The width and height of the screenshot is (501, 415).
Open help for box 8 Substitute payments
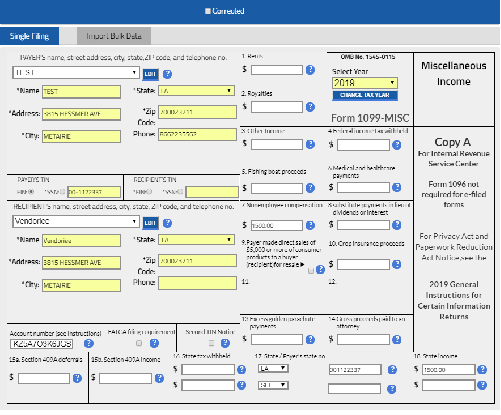click(397, 225)
